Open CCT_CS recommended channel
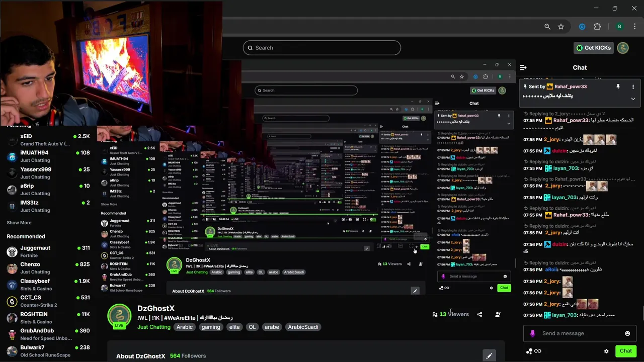644x362 pixels. 48,301
